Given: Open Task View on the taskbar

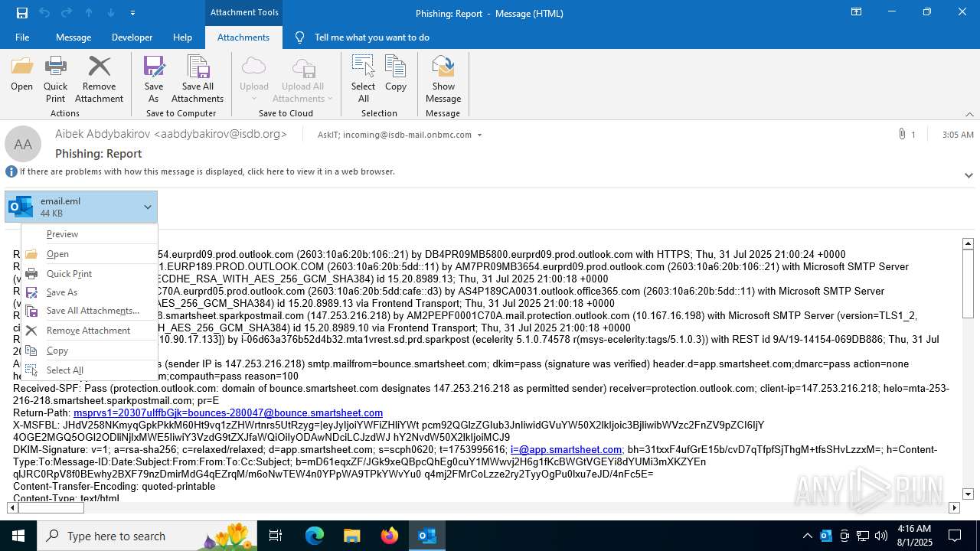Looking at the screenshot, I should pos(276,536).
